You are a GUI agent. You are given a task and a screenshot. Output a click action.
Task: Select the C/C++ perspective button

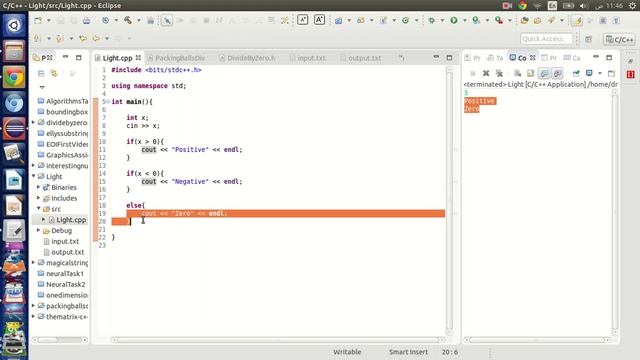(619, 39)
